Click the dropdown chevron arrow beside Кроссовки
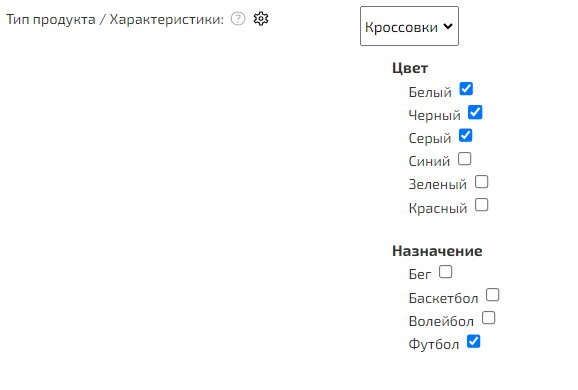578x390 pixels. click(x=448, y=26)
